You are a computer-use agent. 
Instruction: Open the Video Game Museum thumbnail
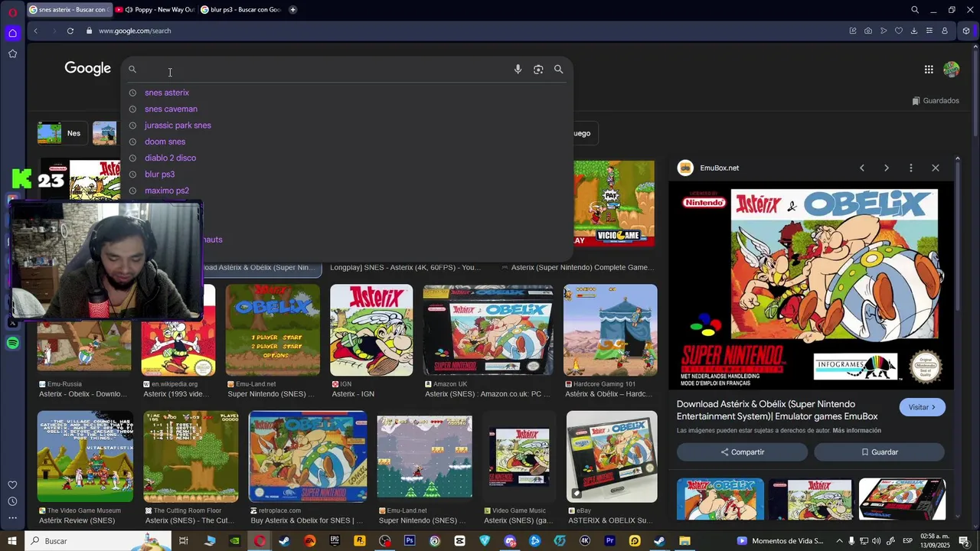pos(85,457)
